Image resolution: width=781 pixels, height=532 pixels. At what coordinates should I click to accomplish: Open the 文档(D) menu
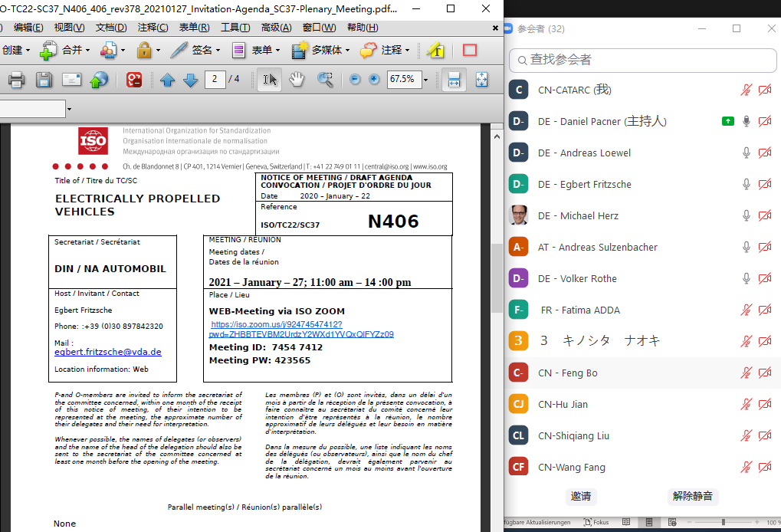(x=111, y=28)
